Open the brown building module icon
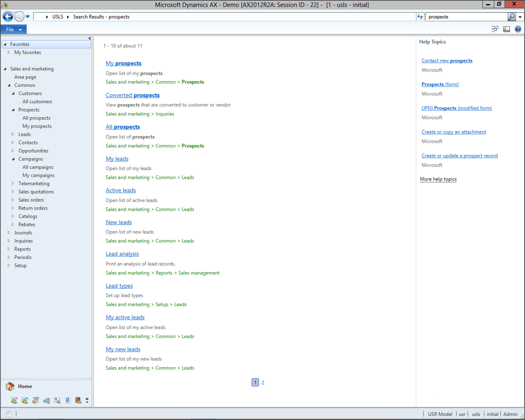 pos(78,400)
